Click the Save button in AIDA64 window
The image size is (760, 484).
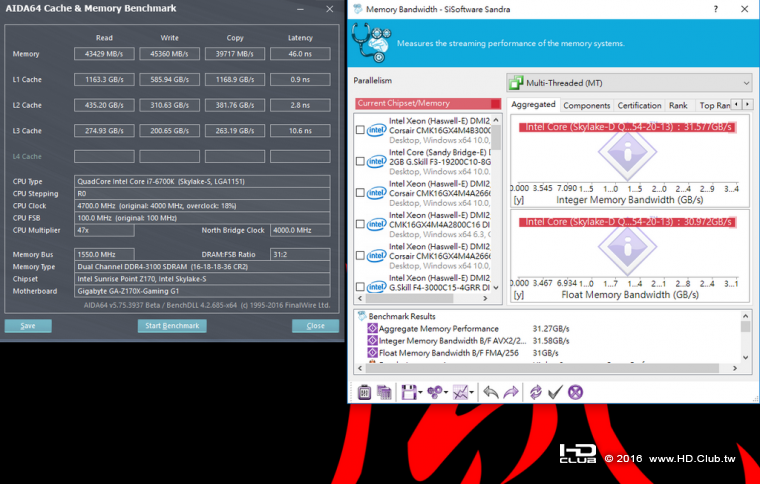click(x=28, y=326)
